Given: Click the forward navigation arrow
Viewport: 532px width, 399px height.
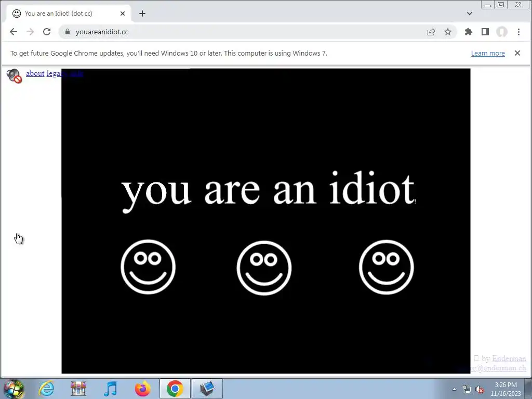Looking at the screenshot, I should (x=30, y=32).
